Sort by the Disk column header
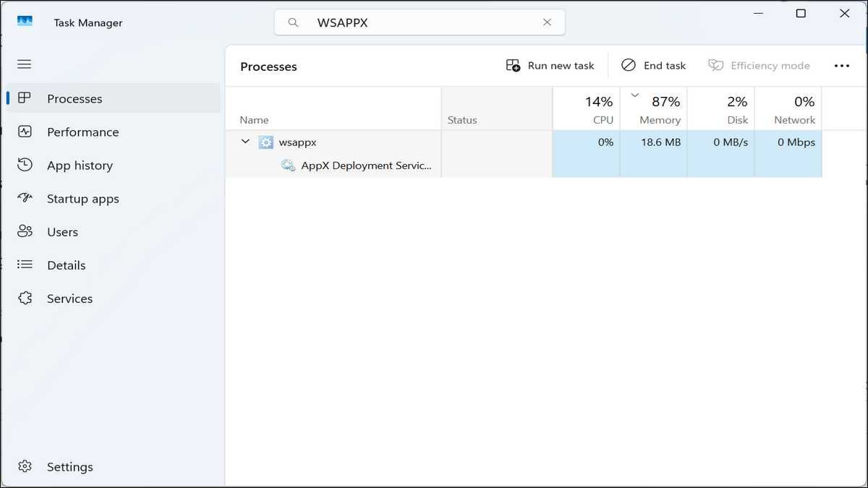 pyautogui.click(x=720, y=108)
